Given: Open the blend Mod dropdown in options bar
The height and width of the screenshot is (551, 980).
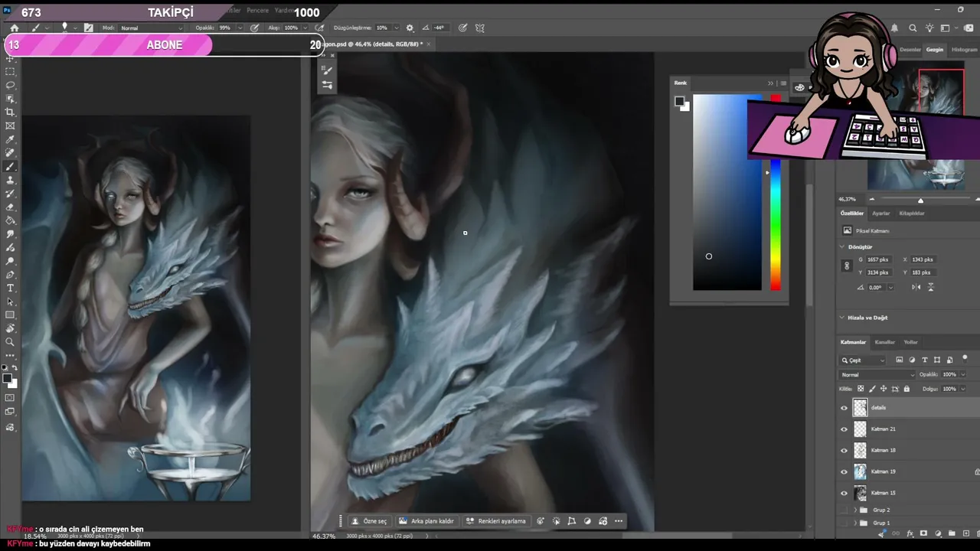Looking at the screenshot, I should pyautogui.click(x=152, y=28).
